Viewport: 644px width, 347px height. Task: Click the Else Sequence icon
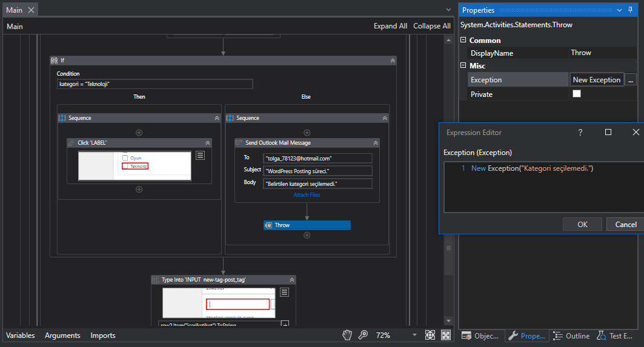pyautogui.click(x=230, y=118)
